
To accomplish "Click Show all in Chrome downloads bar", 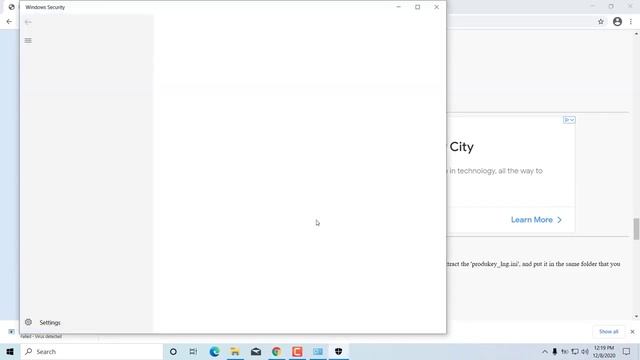I will click(609, 331).
